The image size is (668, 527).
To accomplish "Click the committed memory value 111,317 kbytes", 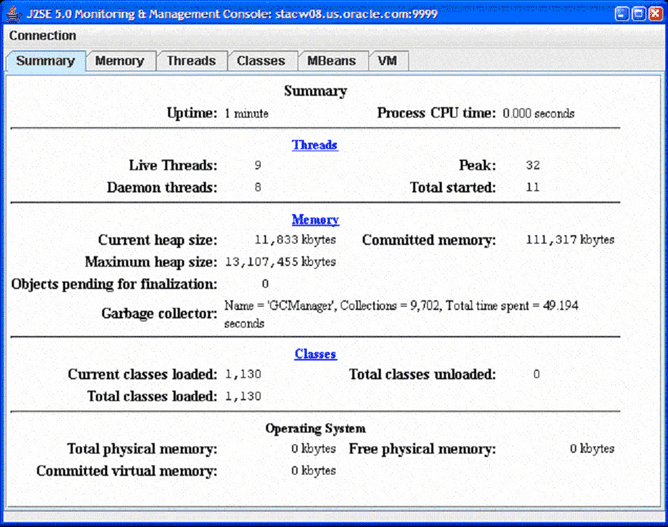I will [569, 240].
